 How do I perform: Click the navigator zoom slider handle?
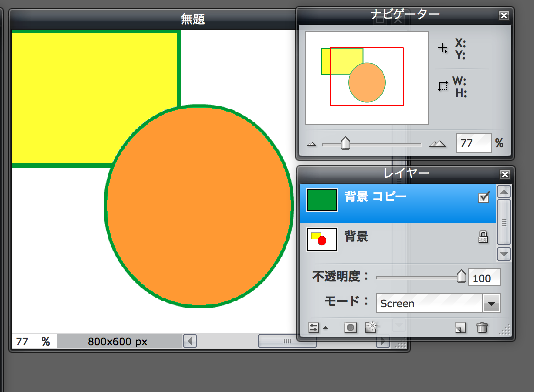point(345,144)
